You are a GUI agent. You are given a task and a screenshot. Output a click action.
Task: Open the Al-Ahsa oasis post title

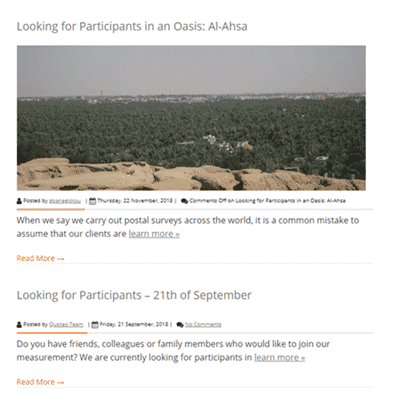(x=132, y=26)
